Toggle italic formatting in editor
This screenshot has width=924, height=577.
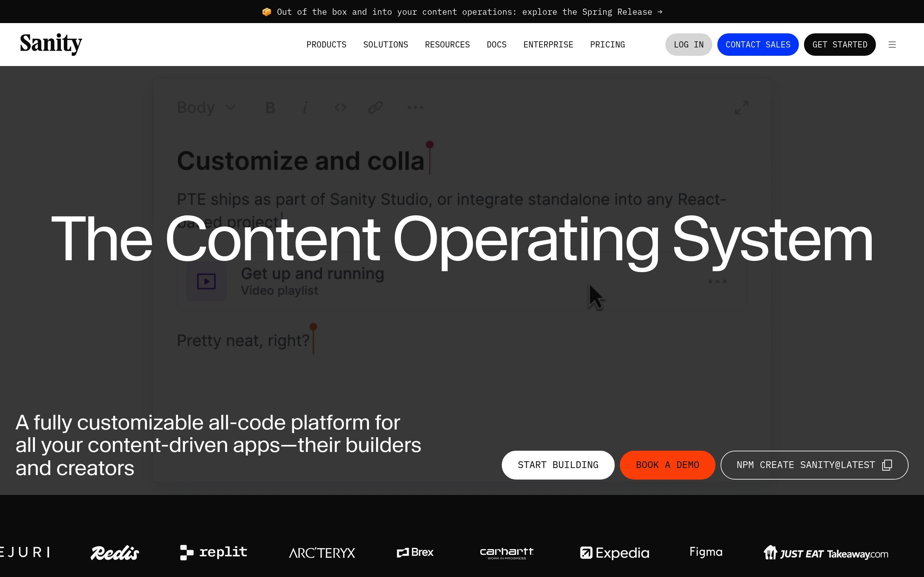click(305, 108)
